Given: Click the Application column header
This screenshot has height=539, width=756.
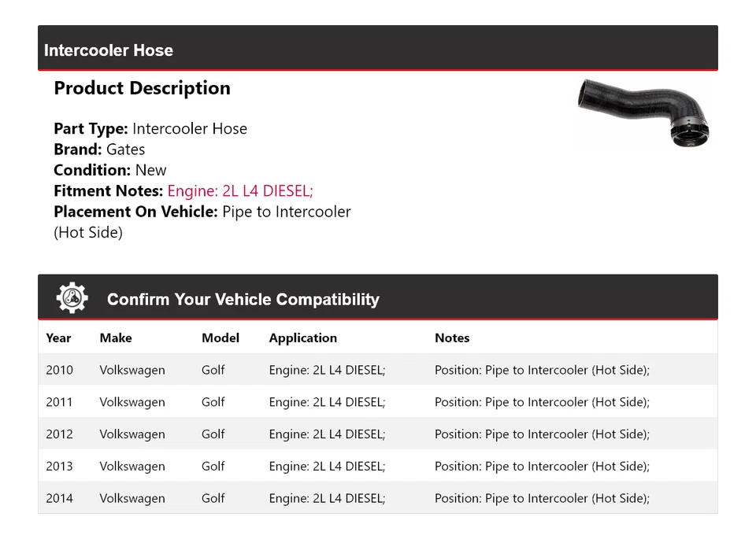Looking at the screenshot, I should point(302,338).
